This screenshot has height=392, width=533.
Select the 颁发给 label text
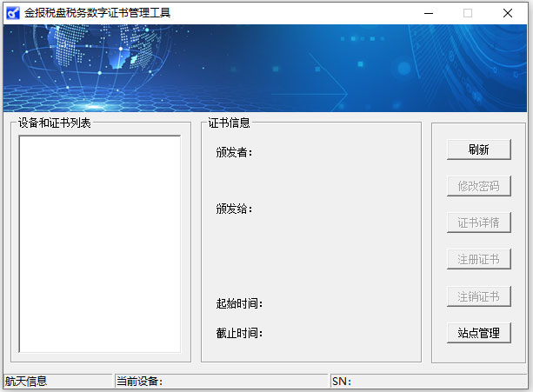pos(234,209)
